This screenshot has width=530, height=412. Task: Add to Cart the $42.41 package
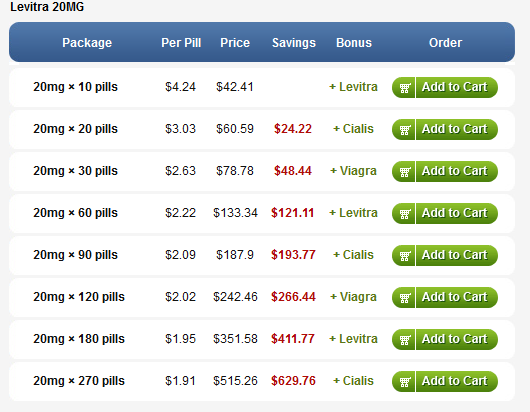(444, 88)
